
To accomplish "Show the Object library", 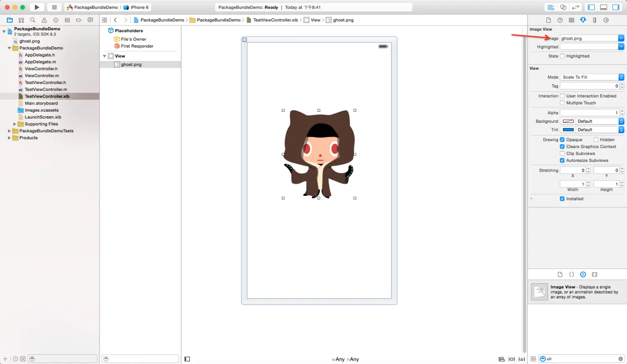I will [x=583, y=275].
